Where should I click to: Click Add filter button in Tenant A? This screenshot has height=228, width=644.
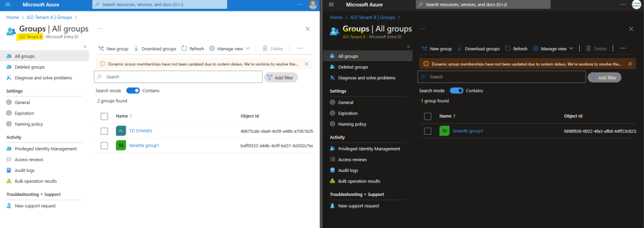pyautogui.click(x=281, y=77)
